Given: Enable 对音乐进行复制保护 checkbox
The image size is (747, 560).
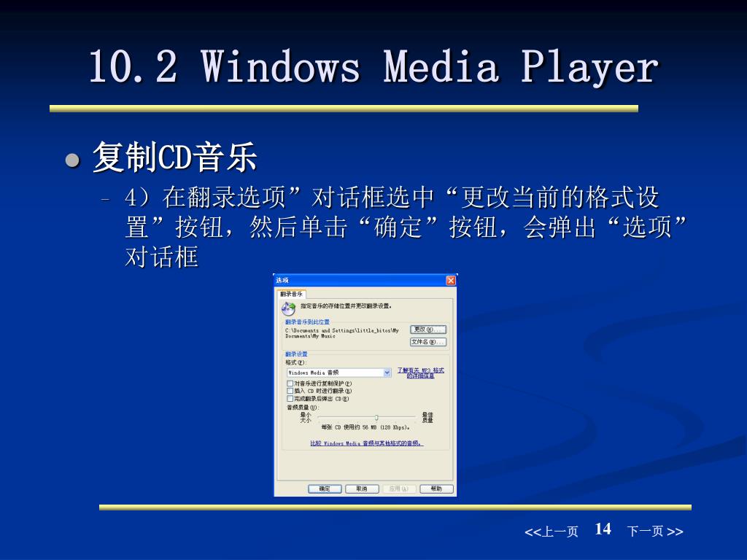Looking at the screenshot, I should coord(290,384).
